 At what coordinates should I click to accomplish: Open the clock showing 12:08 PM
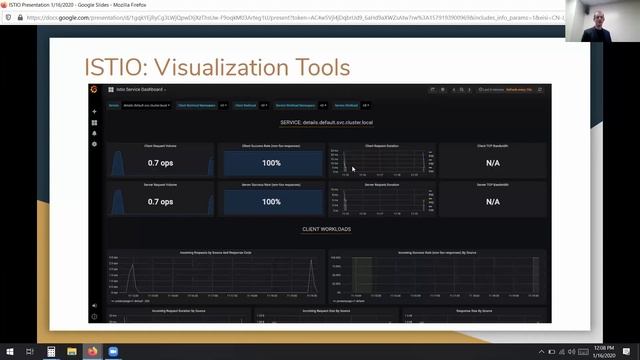point(604,352)
